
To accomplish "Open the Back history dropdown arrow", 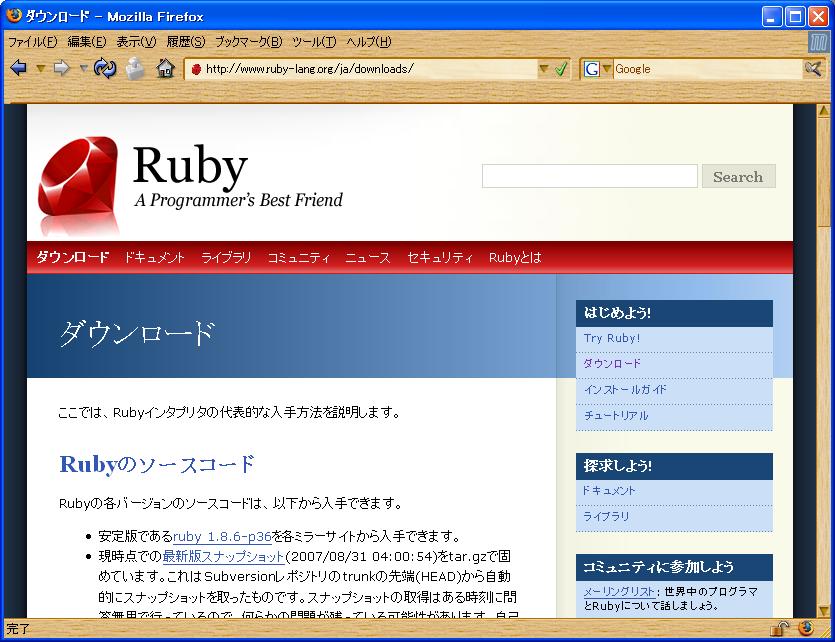I will [40, 69].
